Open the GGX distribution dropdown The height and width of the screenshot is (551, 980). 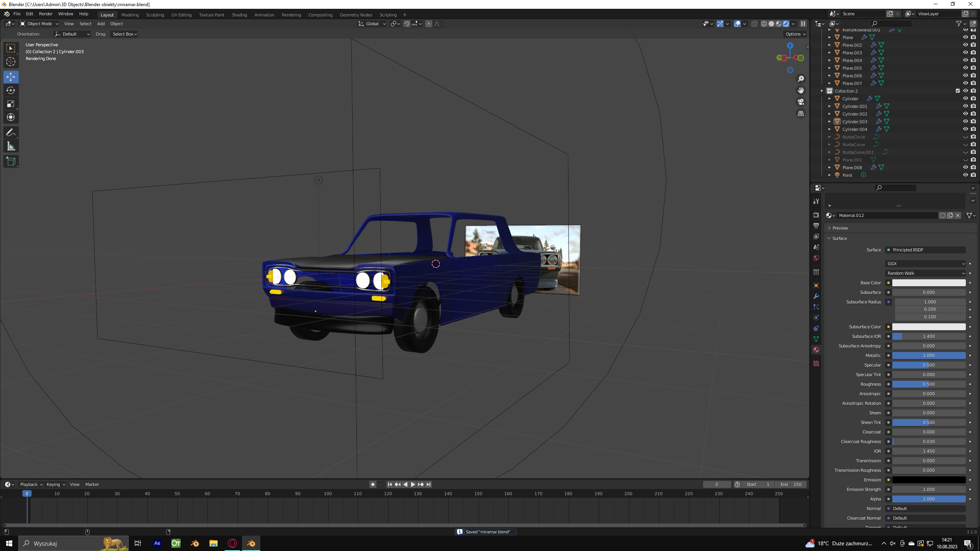tap(926, 264)
